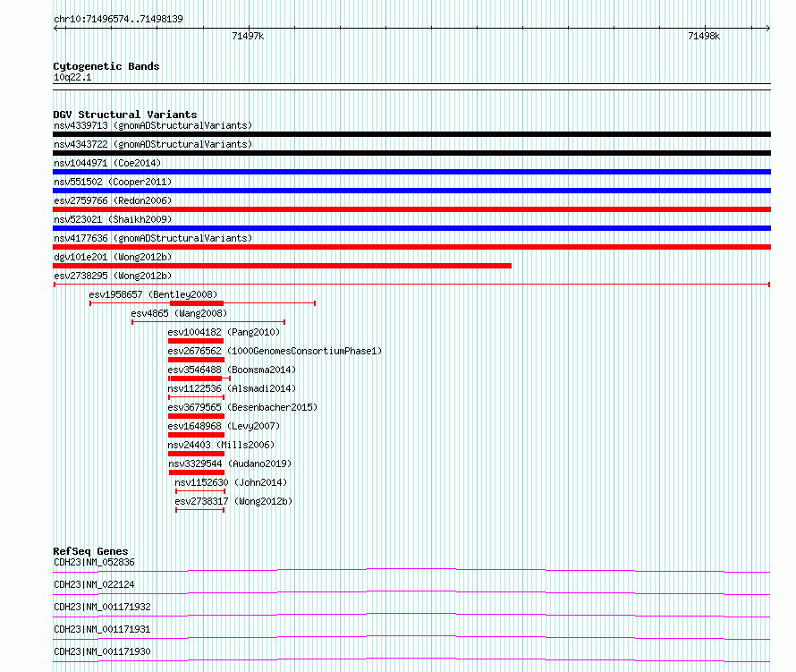Select nsv1152630 (John2014) label
This screenshot has width=796, height=672.
tap(231, 482)
